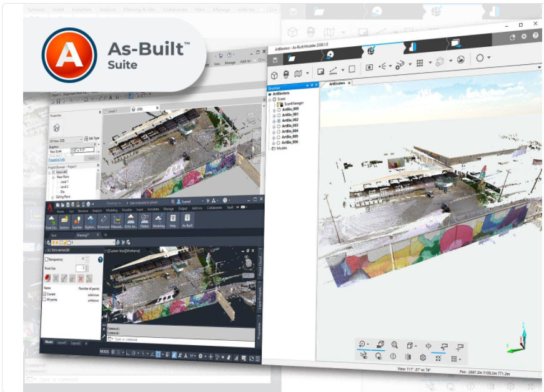Expand the measure line tool dropdown arrow

point(342,70)
